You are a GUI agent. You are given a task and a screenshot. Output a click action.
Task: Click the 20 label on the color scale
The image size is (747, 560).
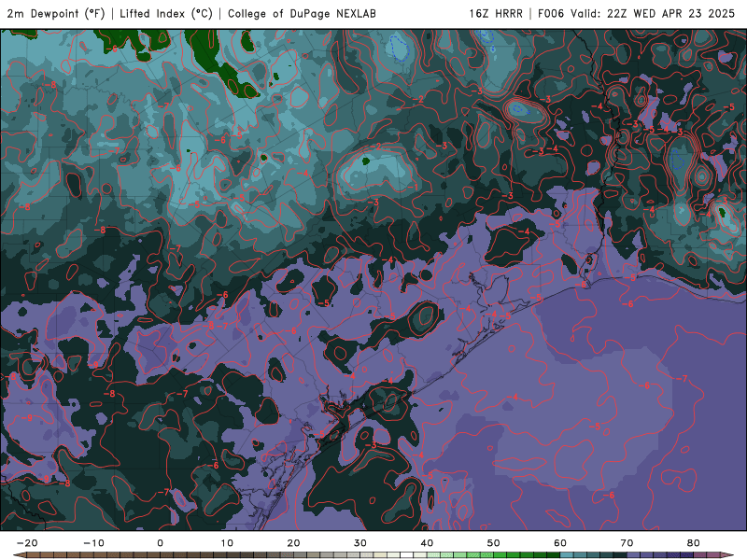pyautogui.click(x=293, y=543)
